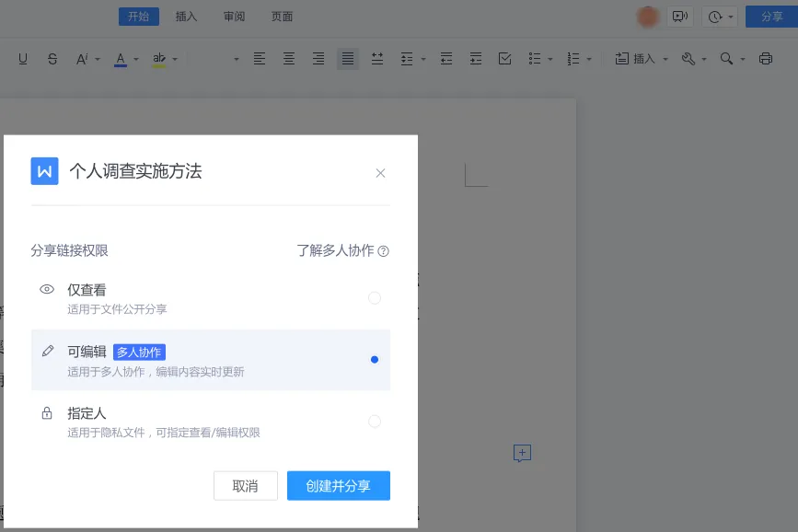Expand the bulleted list dropdown arrow
Screen dimensions: 798x532
point(550,60)
